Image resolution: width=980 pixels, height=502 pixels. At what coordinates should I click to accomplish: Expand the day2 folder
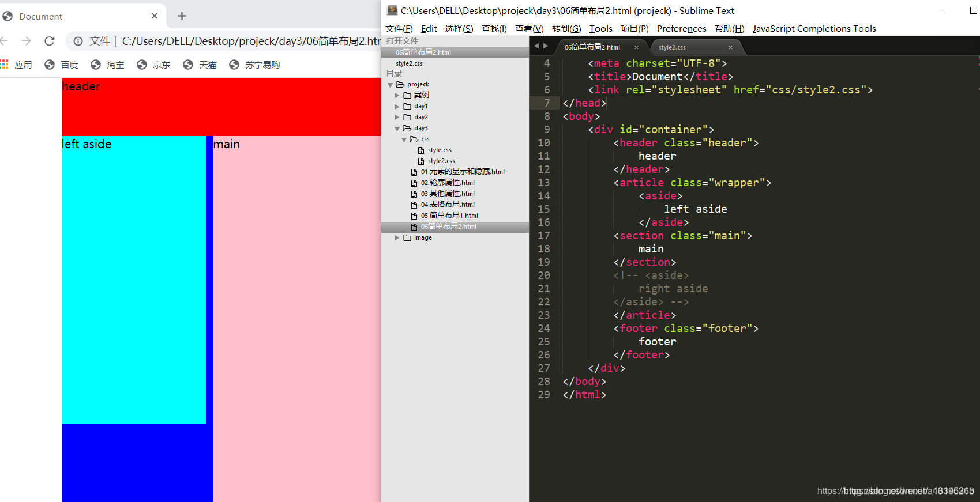coord(397,118)
